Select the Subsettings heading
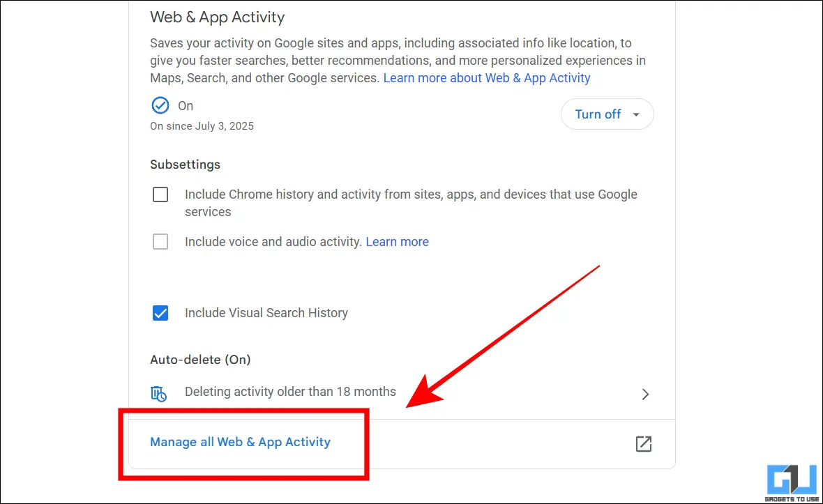This screenshot has width=823, height=504. pyautogui.click(x=186, y=165)
